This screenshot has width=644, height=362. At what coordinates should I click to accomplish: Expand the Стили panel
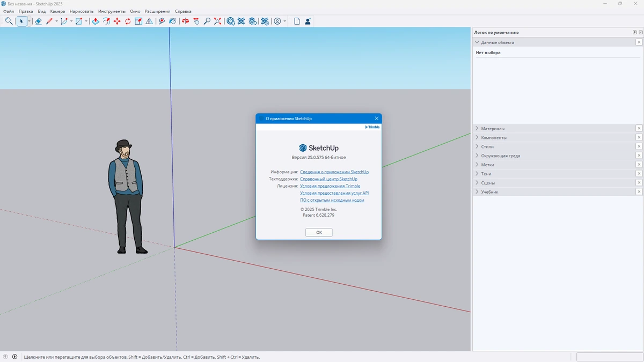coord(477,146)
